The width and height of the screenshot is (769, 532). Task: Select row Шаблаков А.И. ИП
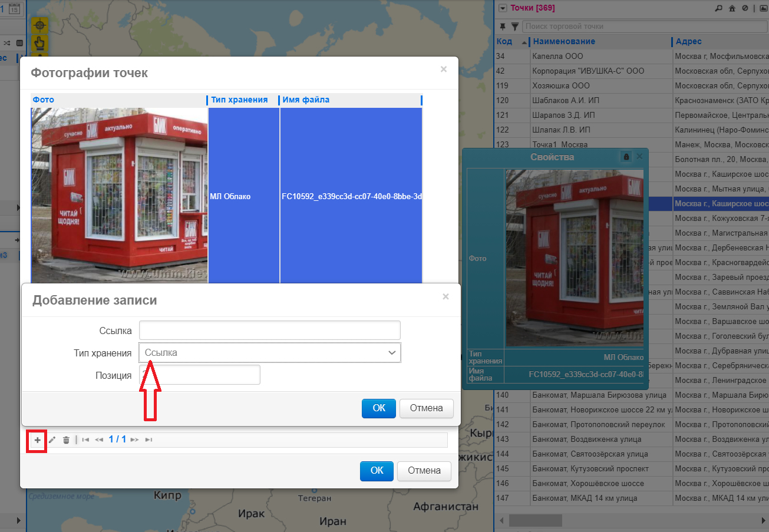[632, 100]
